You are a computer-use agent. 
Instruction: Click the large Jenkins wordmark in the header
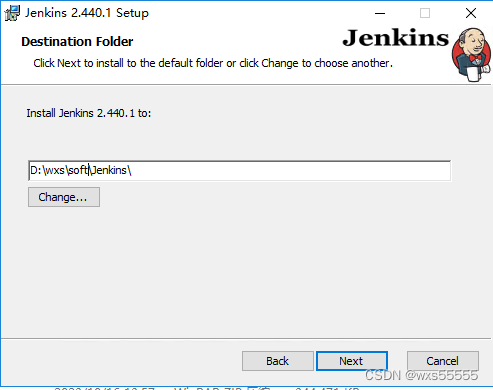click(396, 38)
